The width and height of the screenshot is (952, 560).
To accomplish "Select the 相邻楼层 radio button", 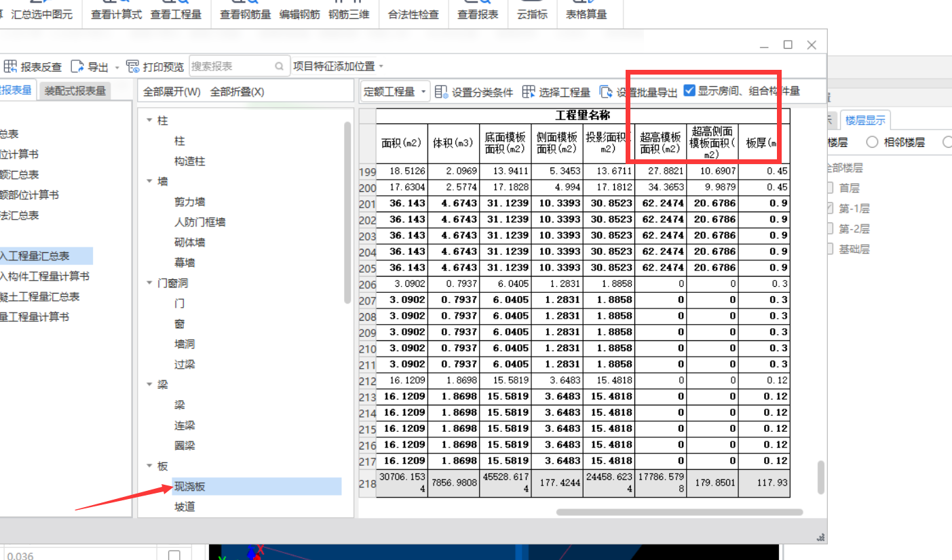I will tap(871, 142).
